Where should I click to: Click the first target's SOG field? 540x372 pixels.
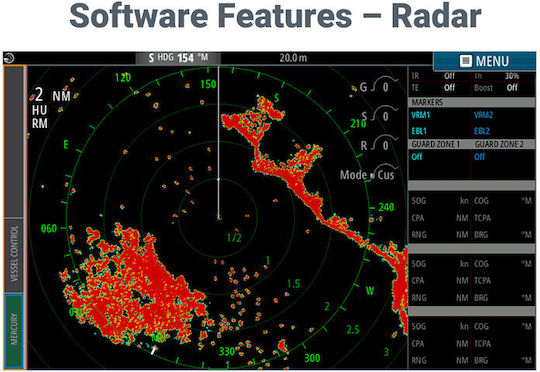pyautogui.click(x=439, y=201)
